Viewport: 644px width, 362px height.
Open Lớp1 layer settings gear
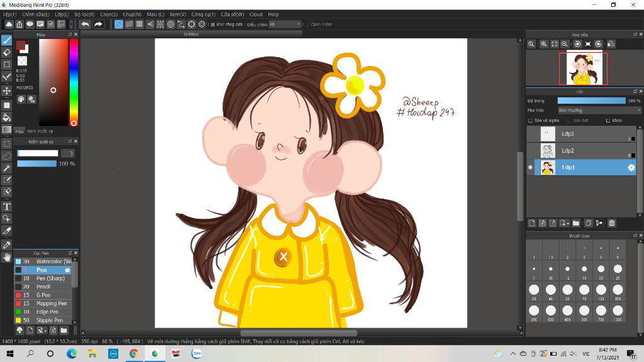click(x=631, y=167)
